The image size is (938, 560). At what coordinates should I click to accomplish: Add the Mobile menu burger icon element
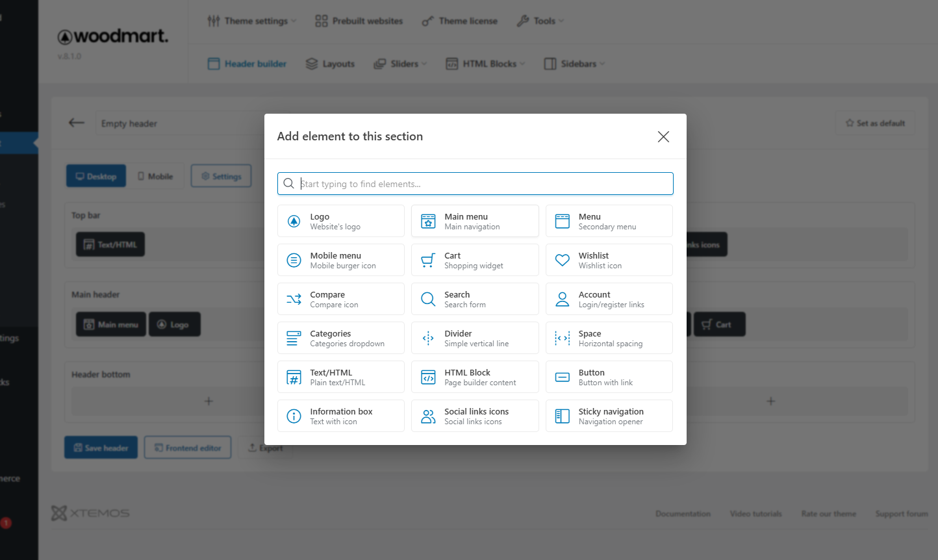pyautogui.click(x=340, y=260)
